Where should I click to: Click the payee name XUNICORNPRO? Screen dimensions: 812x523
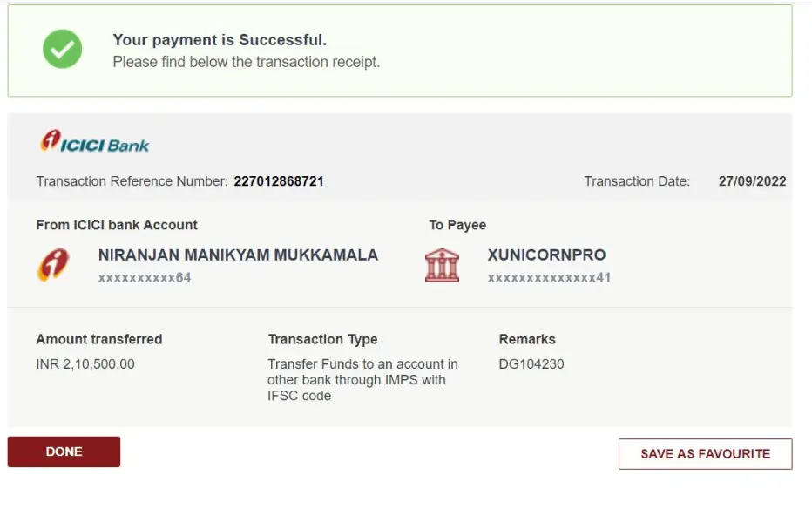click(546, 255)
